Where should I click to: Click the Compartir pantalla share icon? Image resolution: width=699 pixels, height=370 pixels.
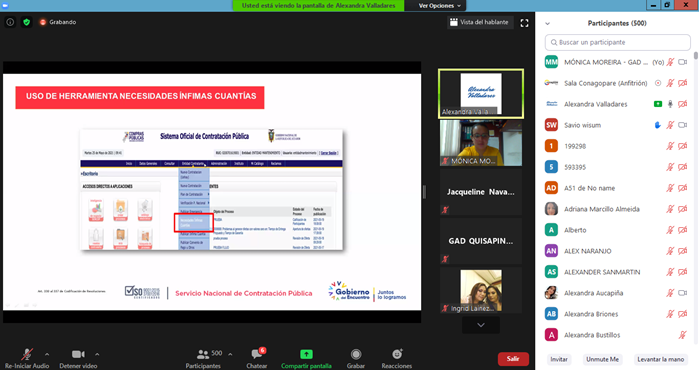point(306,354)
